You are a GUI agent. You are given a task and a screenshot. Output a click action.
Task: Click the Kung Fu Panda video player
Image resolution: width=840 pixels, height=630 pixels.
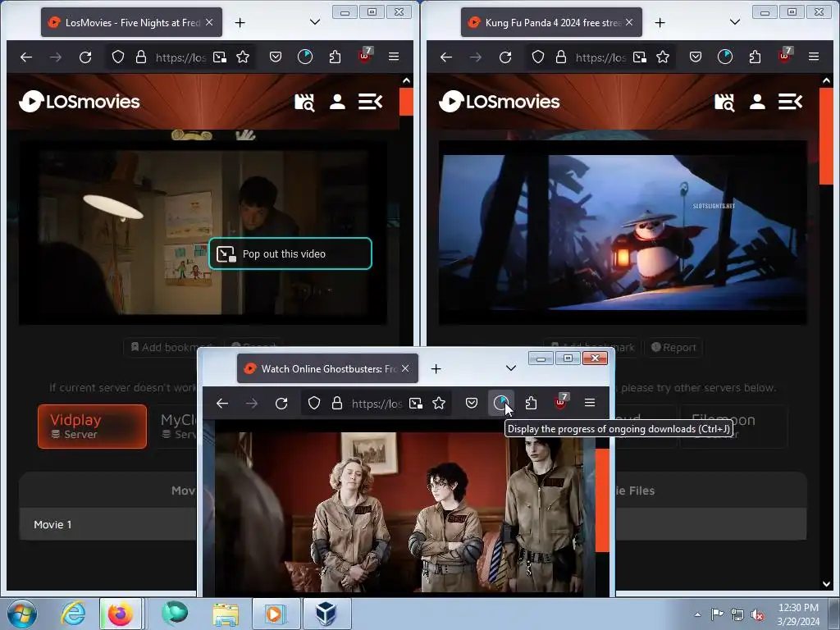623,232
